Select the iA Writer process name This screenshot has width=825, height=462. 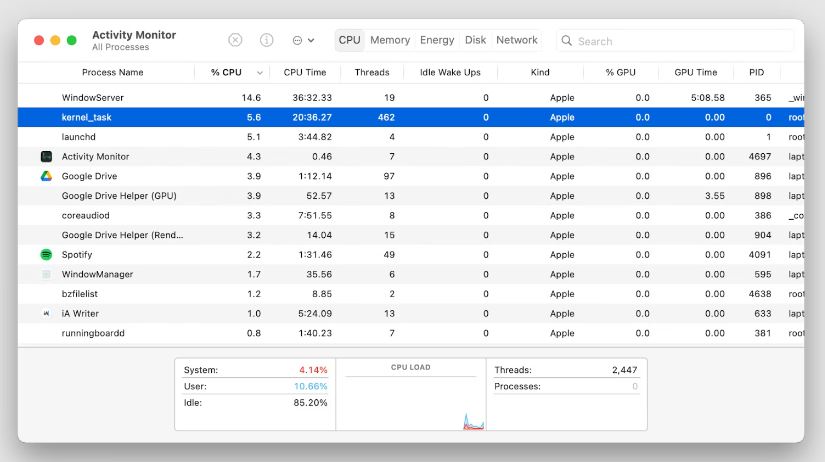[x=80, y=314]
